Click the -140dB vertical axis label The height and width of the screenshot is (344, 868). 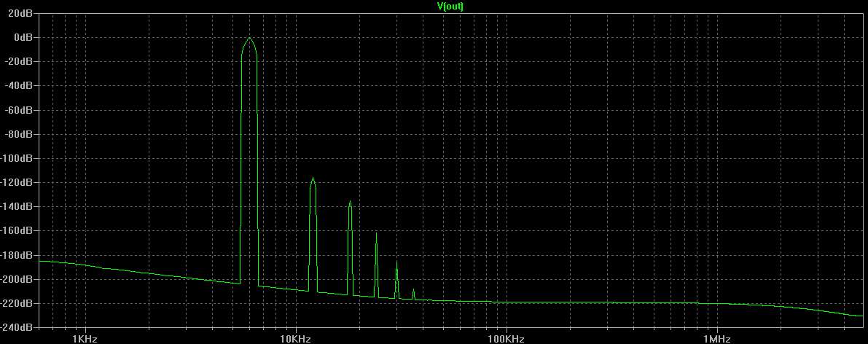(x=17, y=207)
